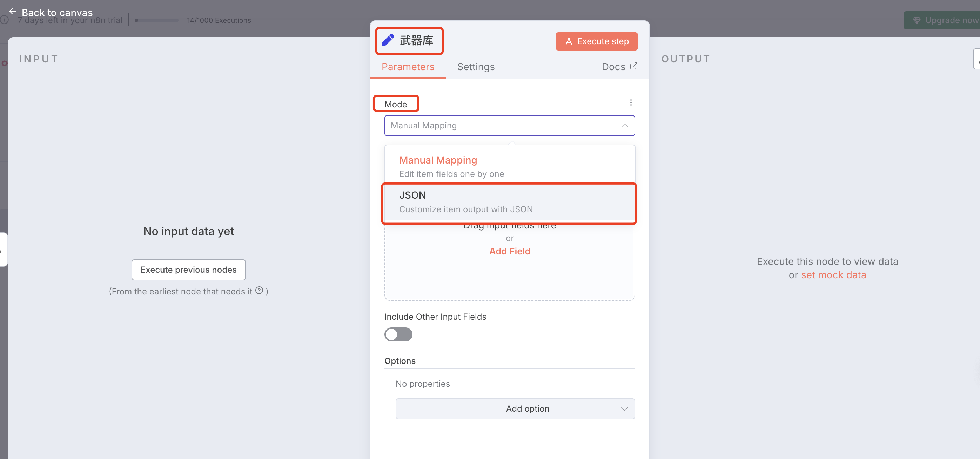Screen dimensions: 980x459
Task: Open the Add option dropdown
Action: point(515,409)
